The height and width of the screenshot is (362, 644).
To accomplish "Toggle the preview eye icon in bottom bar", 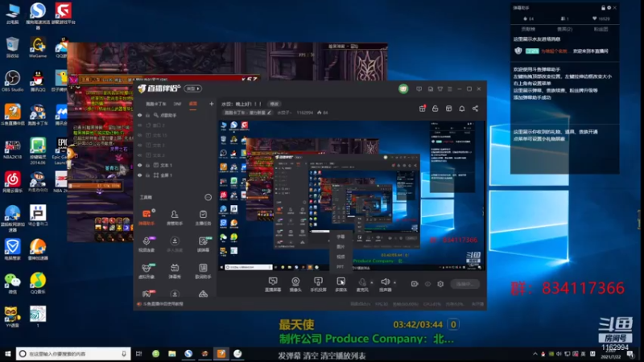I will pos(427,284).
